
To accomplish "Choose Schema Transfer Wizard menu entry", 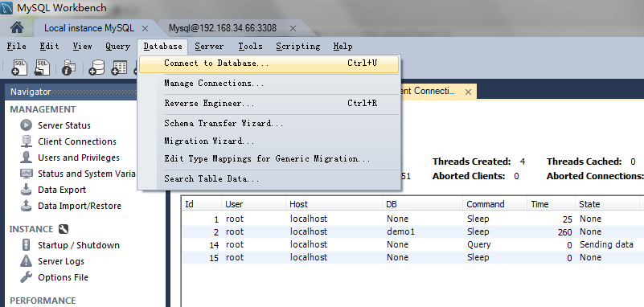I will click(269, 123).
